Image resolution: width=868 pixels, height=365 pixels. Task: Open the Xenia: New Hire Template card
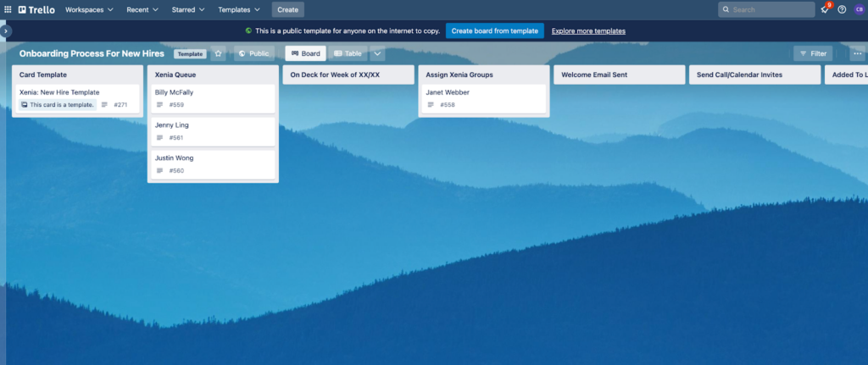(x=77, y=98)
